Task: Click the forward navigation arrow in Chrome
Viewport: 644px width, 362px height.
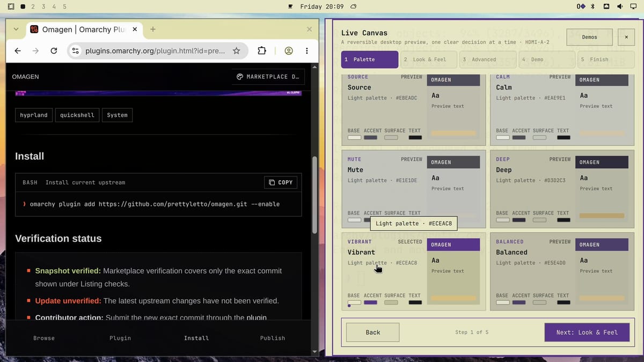Action: pyautogui.click(x=35, y=50)
